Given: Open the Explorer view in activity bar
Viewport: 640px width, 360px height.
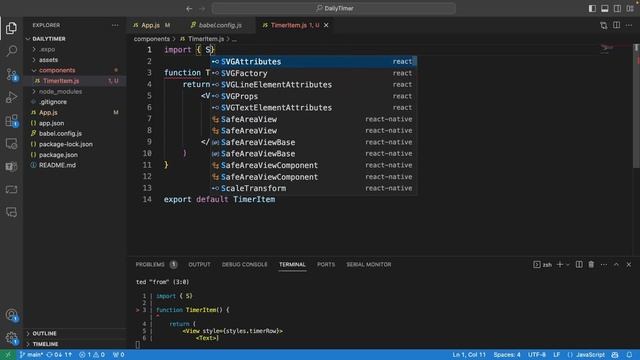Looking at the screenshot, I should (11, 28).
